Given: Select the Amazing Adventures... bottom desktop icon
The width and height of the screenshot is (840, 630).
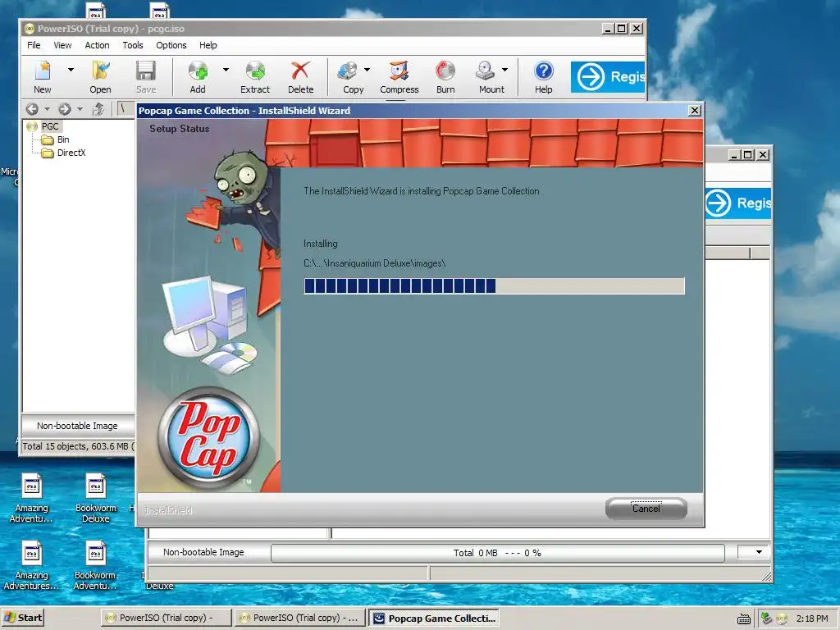Looking at the screenshot, I should tap(32, 566).
